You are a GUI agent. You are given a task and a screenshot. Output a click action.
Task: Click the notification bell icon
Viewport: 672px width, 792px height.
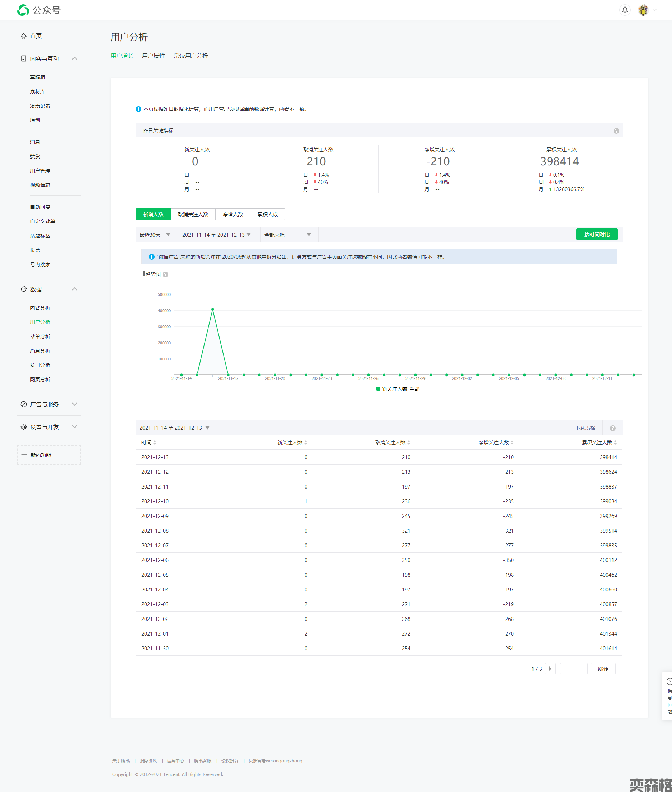point(625,10)
